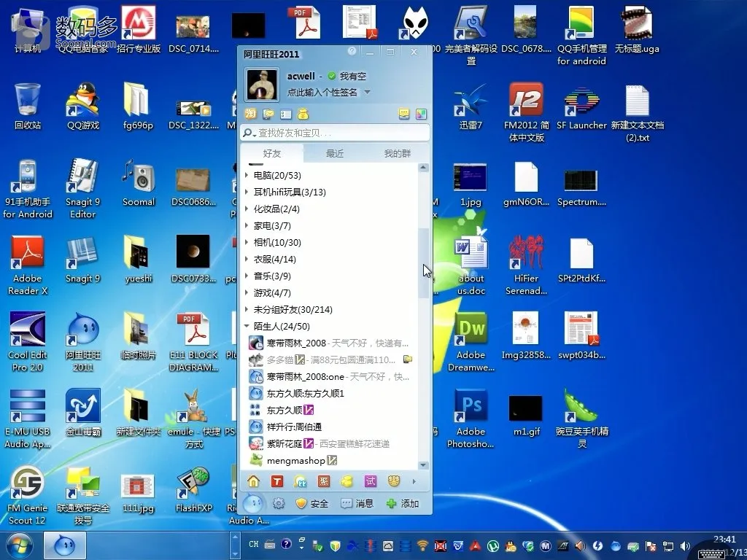Click the AliWangWang button on the taskbar
This screenshot has width=747, height=560.
tap(65, 545)
